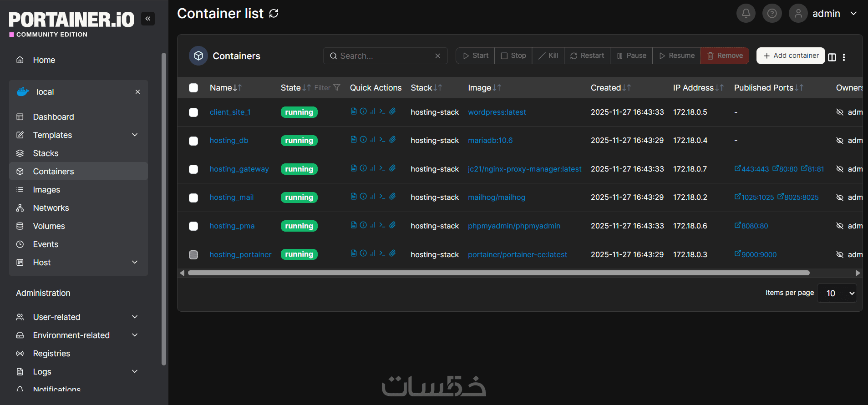Open the admin account dropdown arrow
This screenshot has height=405, width=868.
[853, 14]
